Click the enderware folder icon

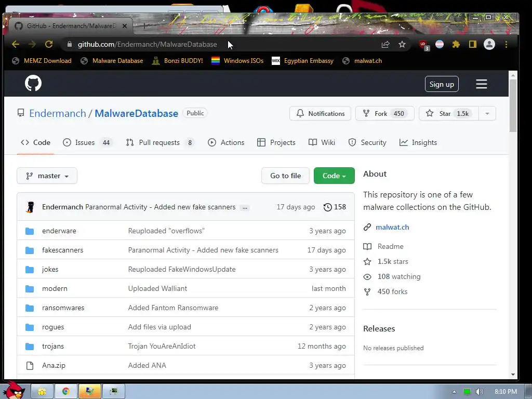(x=30, y=231)
